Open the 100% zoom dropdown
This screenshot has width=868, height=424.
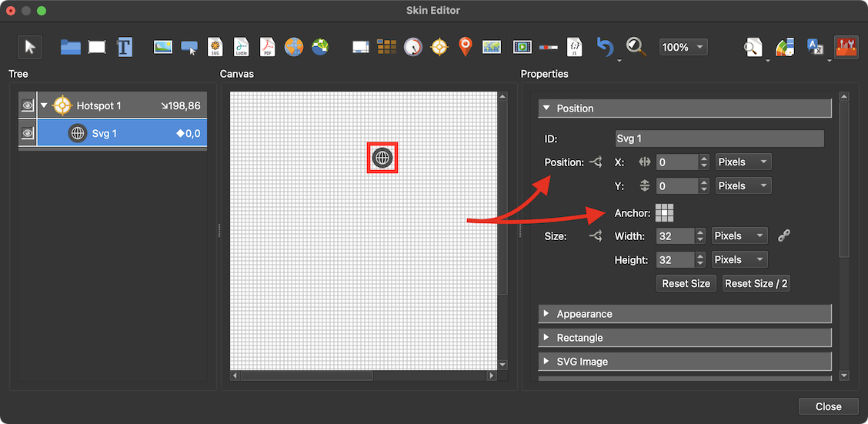click(683, 48)
